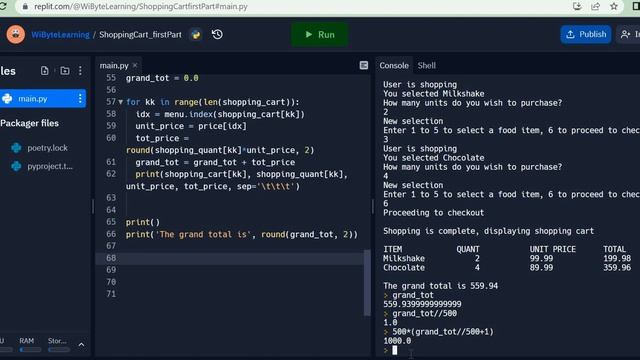Screen dimensions: 640x360
Task: Click line number 55 in the gutter
Action: (x=111, y=78)
